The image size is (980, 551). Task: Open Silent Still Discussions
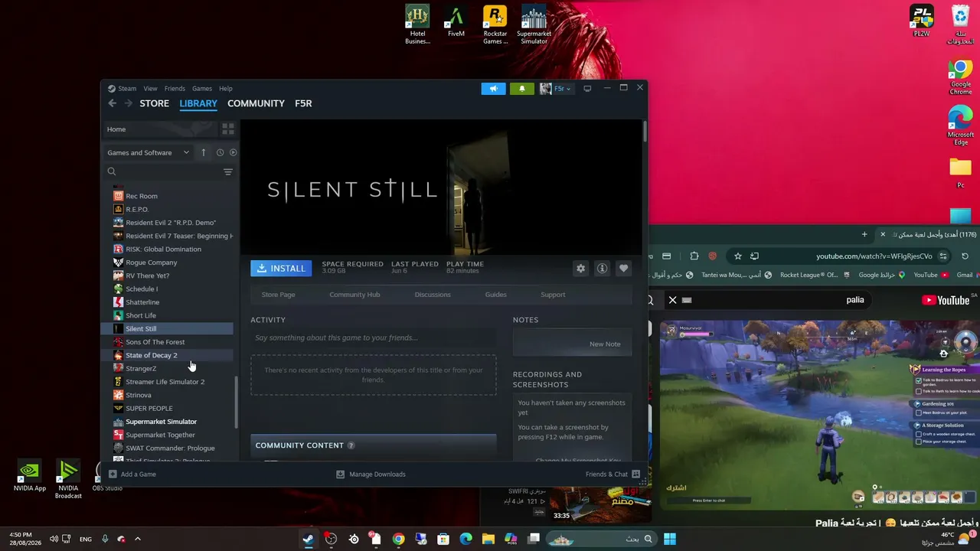tap(433, 295)
